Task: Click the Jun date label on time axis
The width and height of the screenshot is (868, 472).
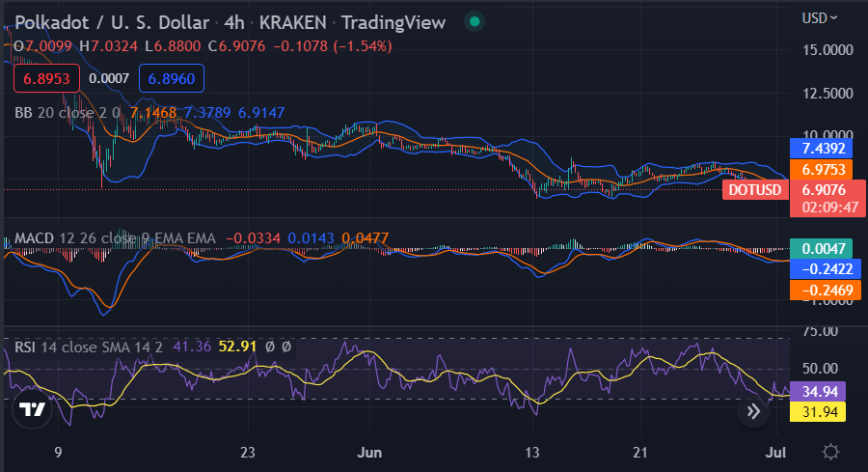Action: click(369, 453)
